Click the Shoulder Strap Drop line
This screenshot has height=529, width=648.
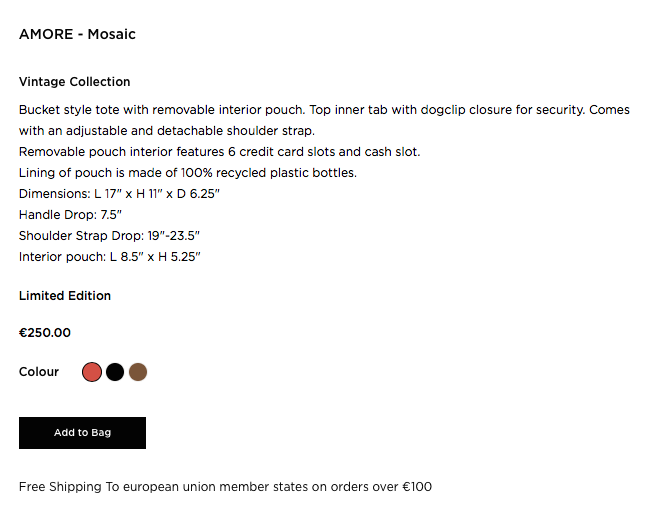pos(110,236)
